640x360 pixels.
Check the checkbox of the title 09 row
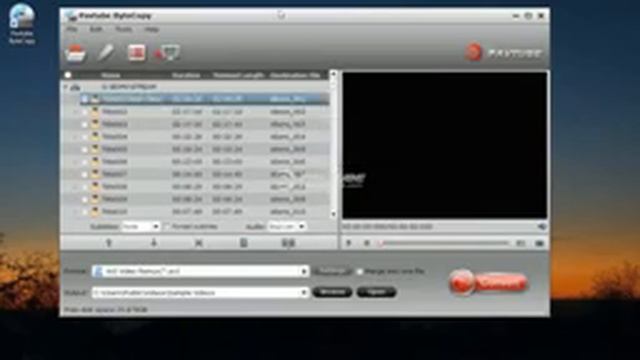tap(84, 200)
